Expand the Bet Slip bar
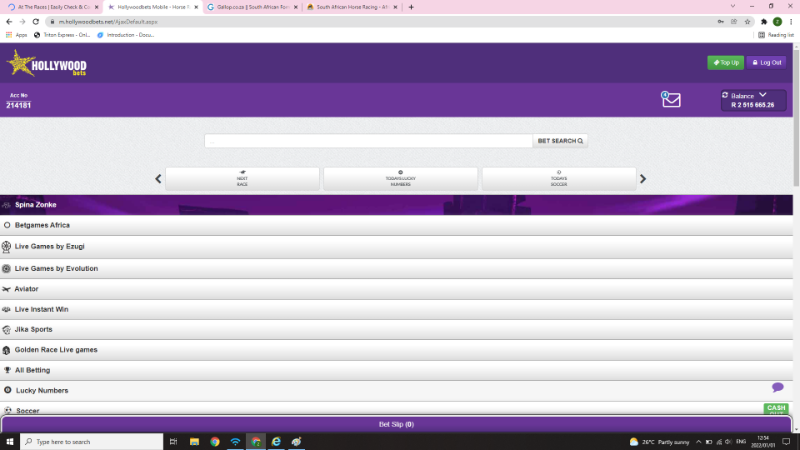The image size is (800, 450). pyautogui.click(x=397, y=424)
